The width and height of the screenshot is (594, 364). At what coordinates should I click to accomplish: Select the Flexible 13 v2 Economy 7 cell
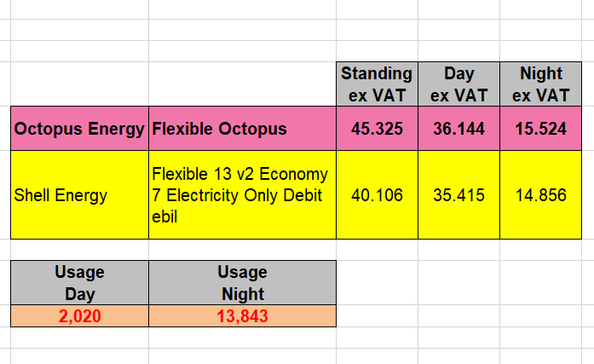click(x=242, y=195)
